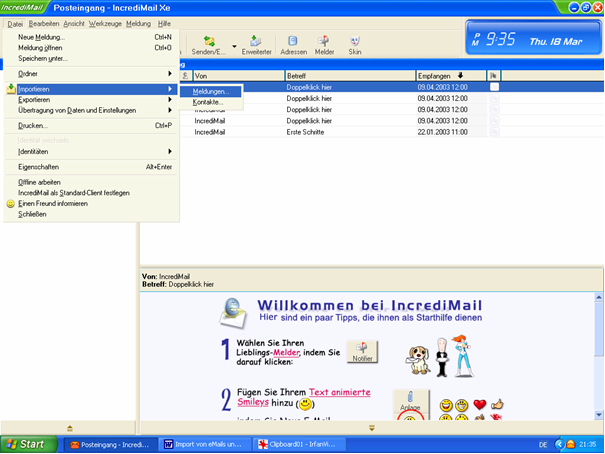Select Meldungen... in the Importieren submenu
This screenshot has height=454, width=605.
(x=211, y=91)
